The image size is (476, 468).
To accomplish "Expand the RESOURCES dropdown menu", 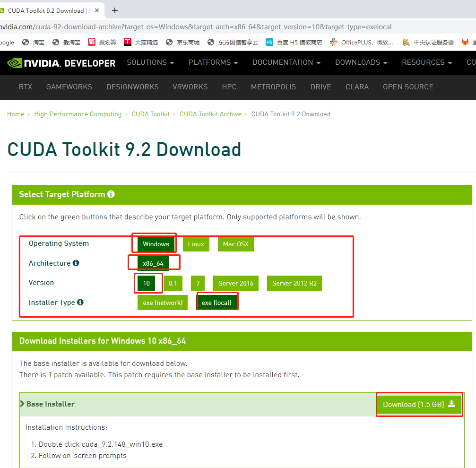I will [427, 62].
